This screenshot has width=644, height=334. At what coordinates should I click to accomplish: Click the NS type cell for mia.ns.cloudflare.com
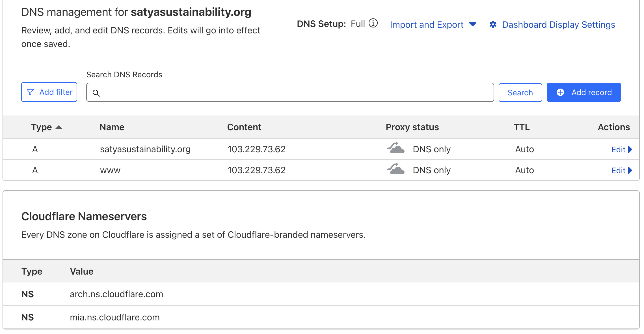[x=27, y=317]
